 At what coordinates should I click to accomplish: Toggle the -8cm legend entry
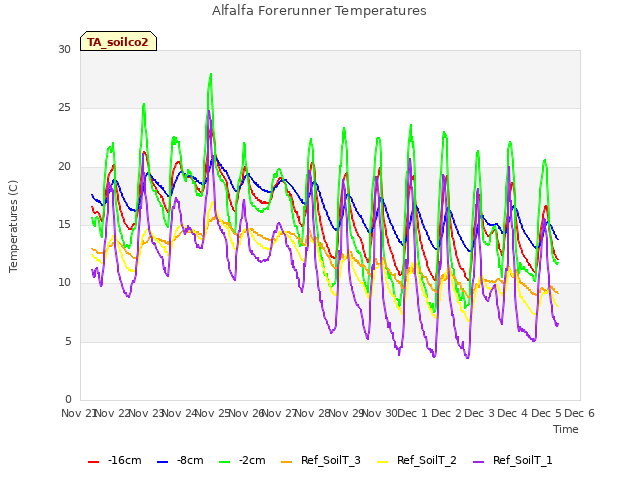point(180,460)
